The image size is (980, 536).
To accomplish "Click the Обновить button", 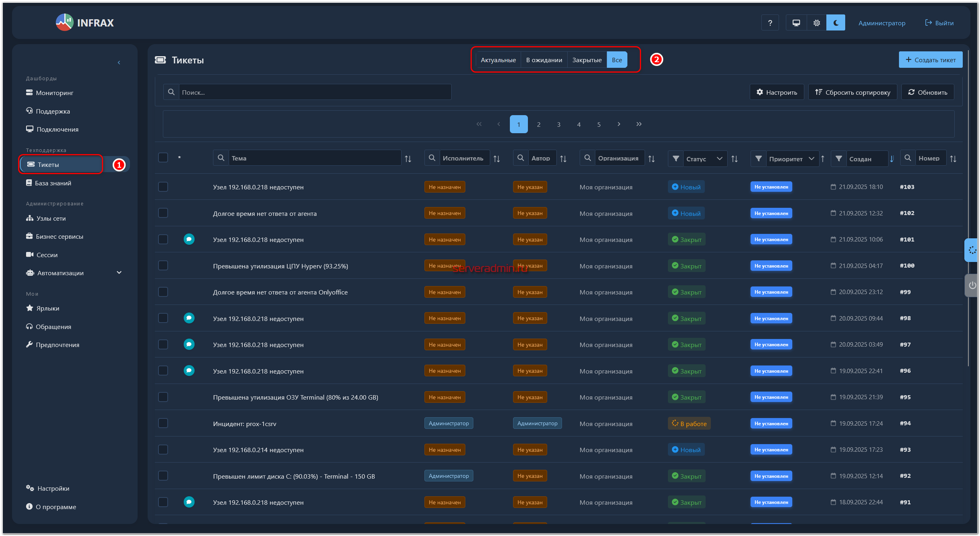I will tap(927, 92).
